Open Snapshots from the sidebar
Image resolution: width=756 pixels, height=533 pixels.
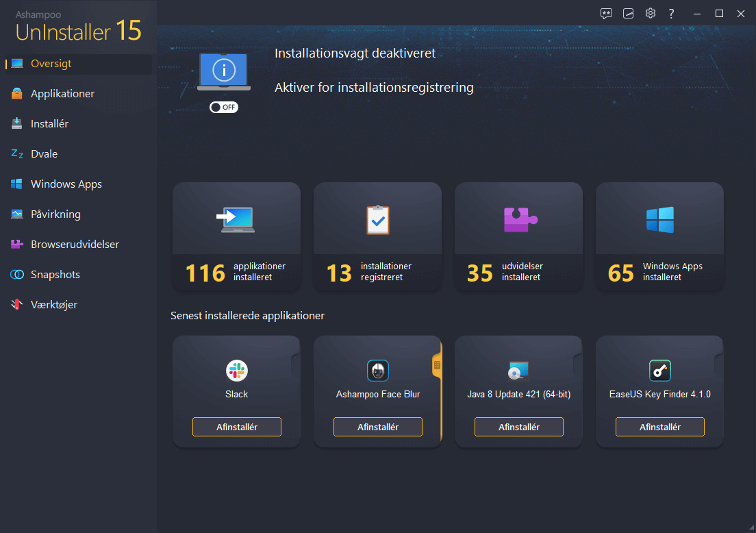(x=55, y=275)
